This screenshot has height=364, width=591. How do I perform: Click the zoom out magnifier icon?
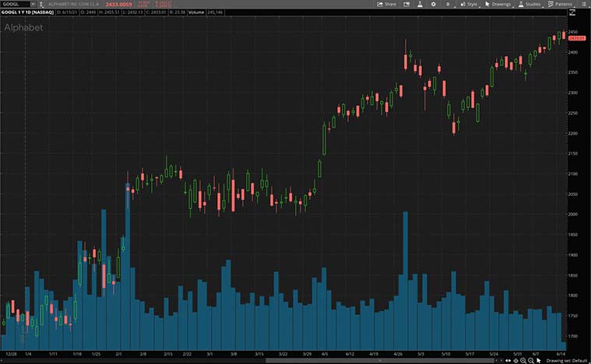pyautogui.click(x=531, y=360)
